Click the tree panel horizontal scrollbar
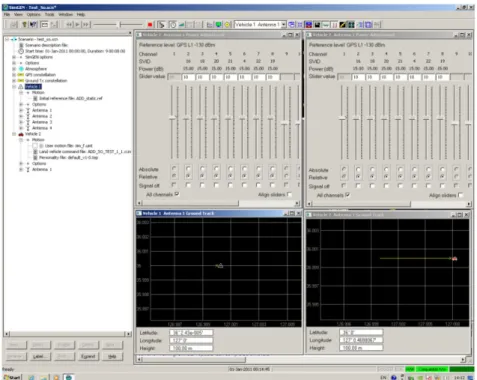This screenshot has height=380, width=477. (68, 334)
